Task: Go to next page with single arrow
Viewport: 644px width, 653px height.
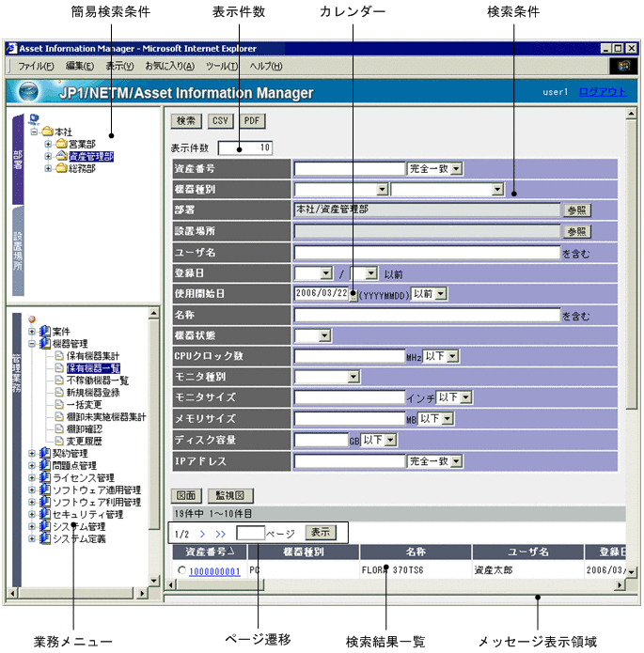Action: 202,534
